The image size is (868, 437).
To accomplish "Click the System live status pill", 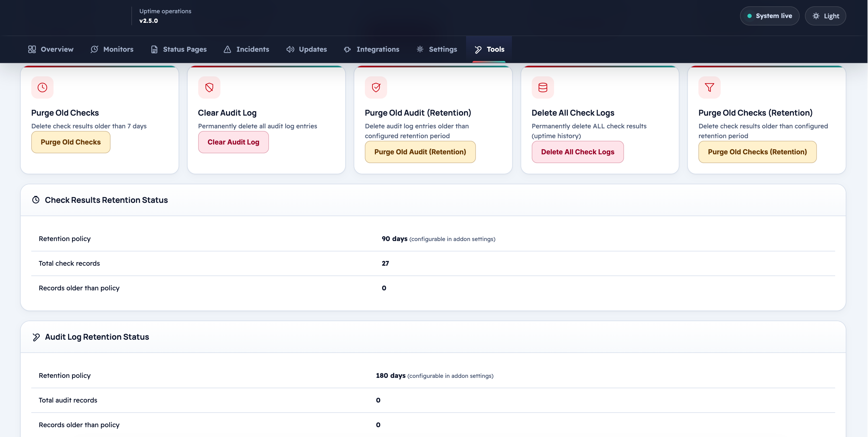I will tap(769, 16).
